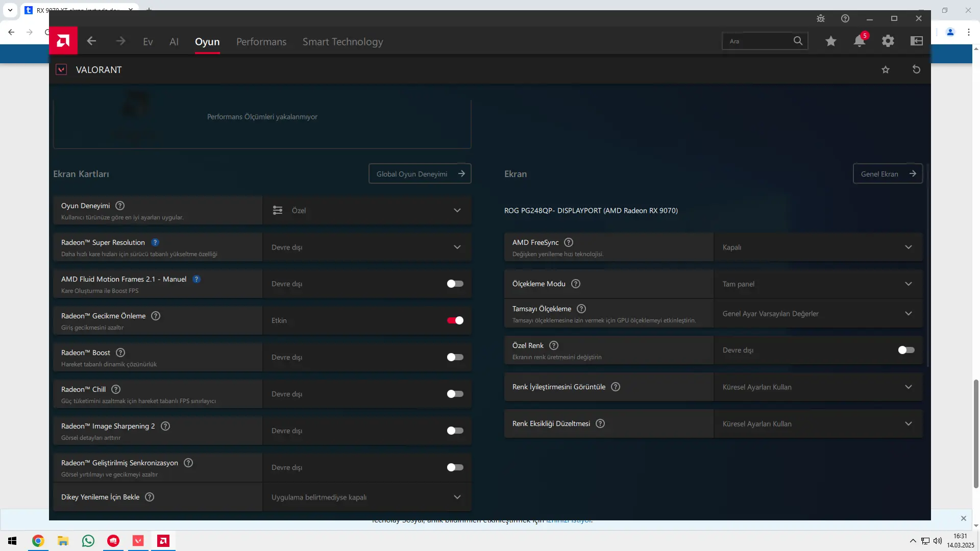Open Valorant from the taskbar
The width and height of the screenshot is (980, 551).
138,541
